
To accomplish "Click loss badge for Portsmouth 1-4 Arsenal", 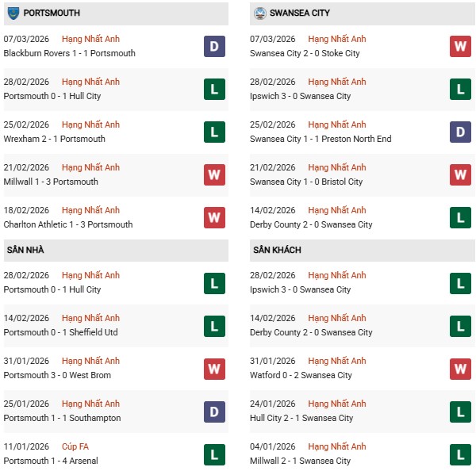I will pyautogui.click(x=214, y=454).
